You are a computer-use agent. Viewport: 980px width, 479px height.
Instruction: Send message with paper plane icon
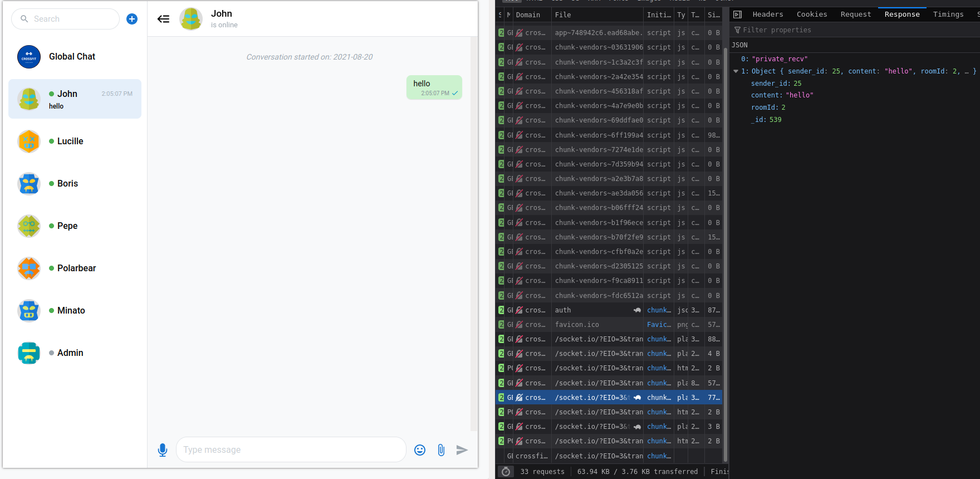coord(462,450)
